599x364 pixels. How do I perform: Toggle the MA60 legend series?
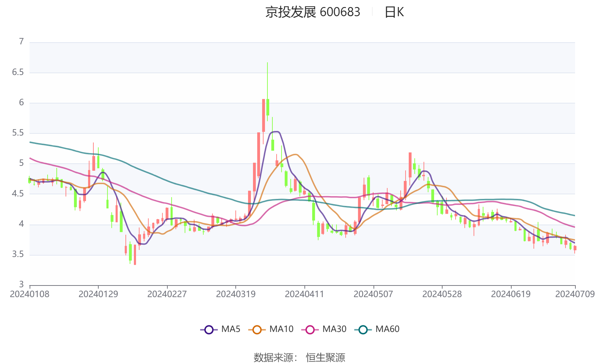(x=377, y=330)
